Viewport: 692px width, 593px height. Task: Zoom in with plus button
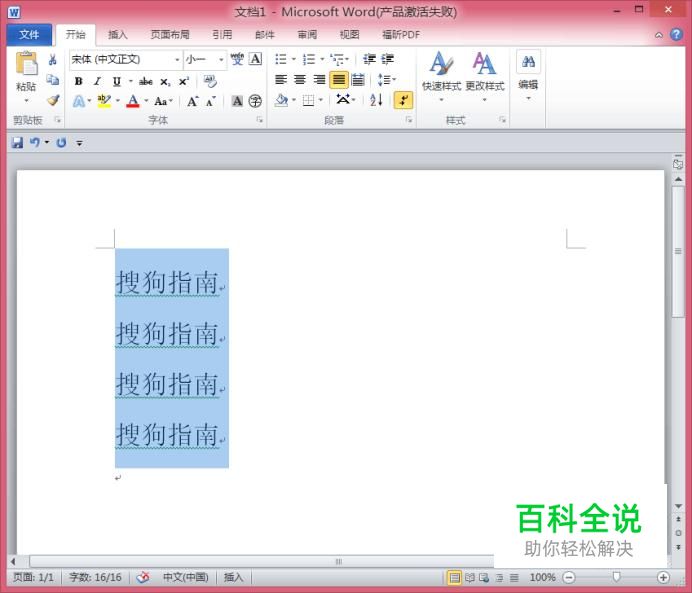[663, 577]
